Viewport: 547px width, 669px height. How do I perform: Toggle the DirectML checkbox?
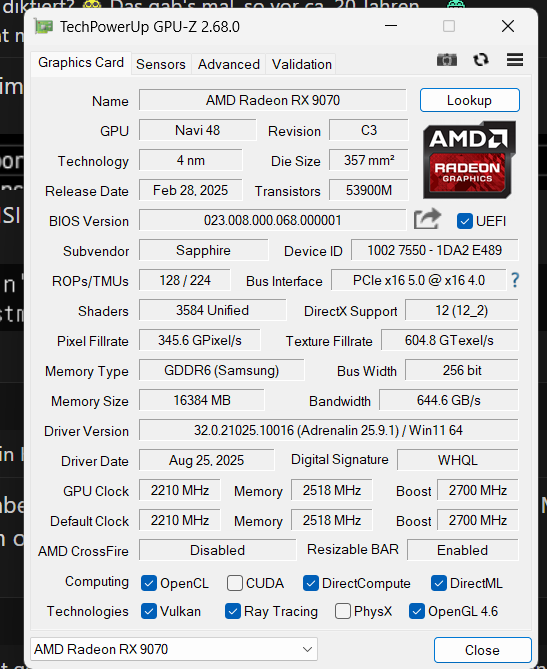pos(439,583)
